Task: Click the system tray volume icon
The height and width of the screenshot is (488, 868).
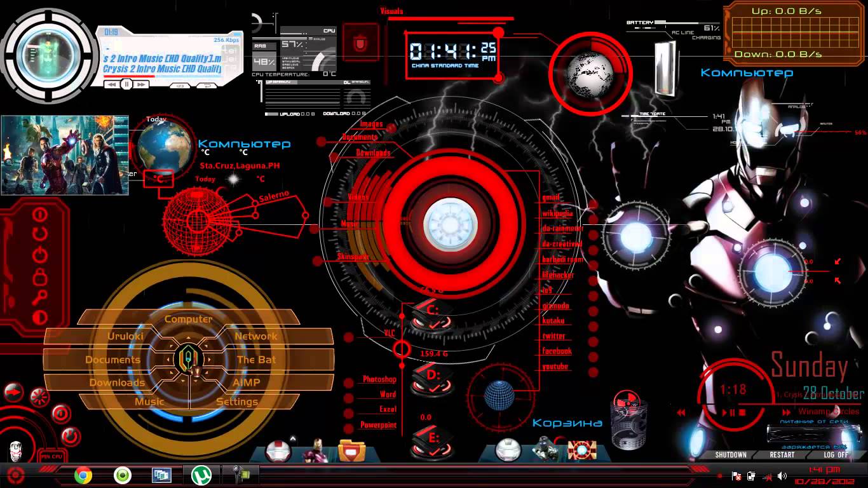Action: coord(782,475)
